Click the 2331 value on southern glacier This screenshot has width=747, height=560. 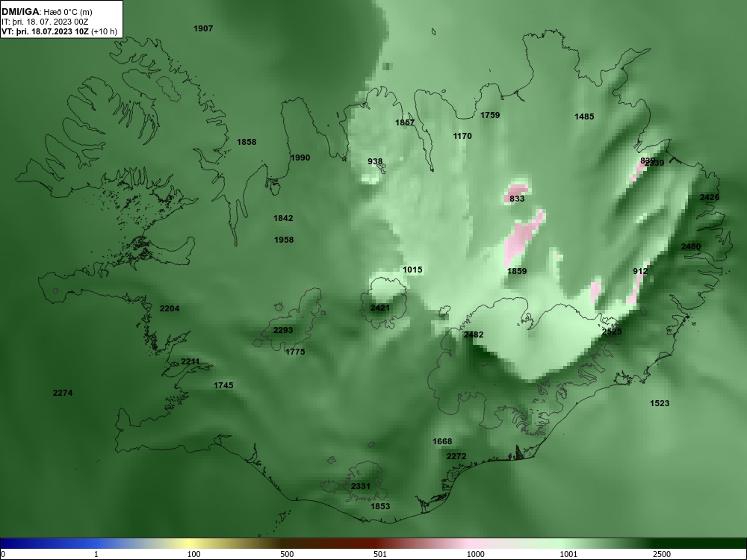pyautogui.click(x=361, y=486)
